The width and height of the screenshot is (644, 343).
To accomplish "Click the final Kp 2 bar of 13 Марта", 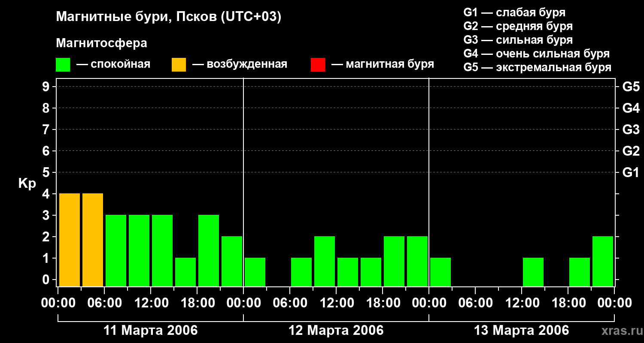I will (x=603, y=261).
